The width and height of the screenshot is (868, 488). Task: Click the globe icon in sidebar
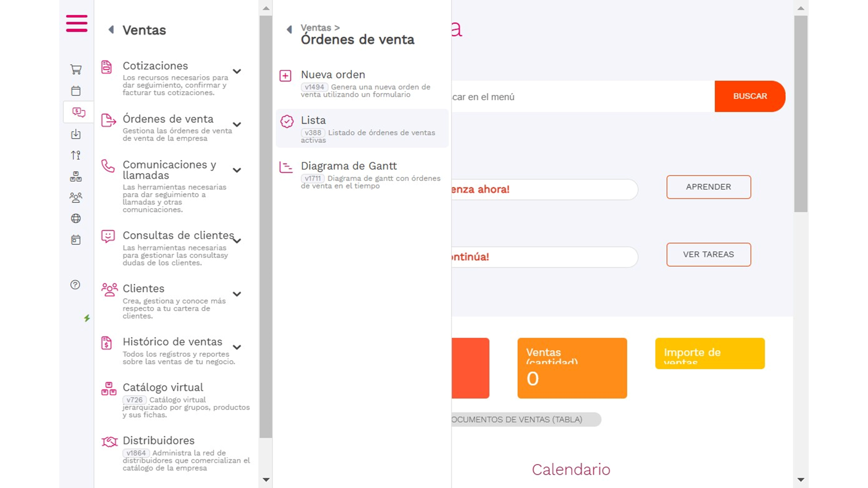[76, 219]
